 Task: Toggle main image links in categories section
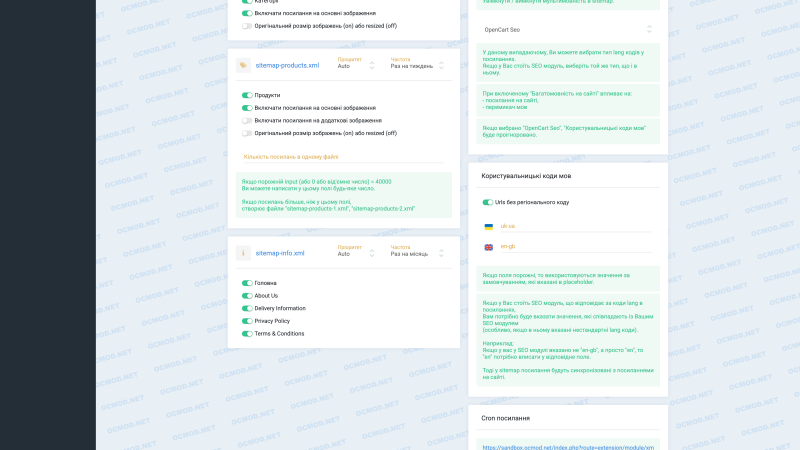point(247,13)
